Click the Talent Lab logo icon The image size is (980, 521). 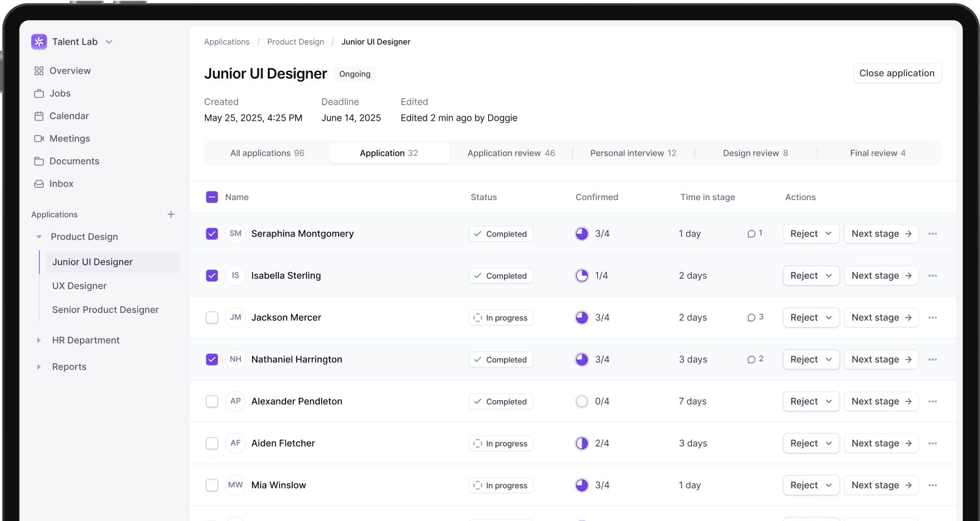(39, 41)
